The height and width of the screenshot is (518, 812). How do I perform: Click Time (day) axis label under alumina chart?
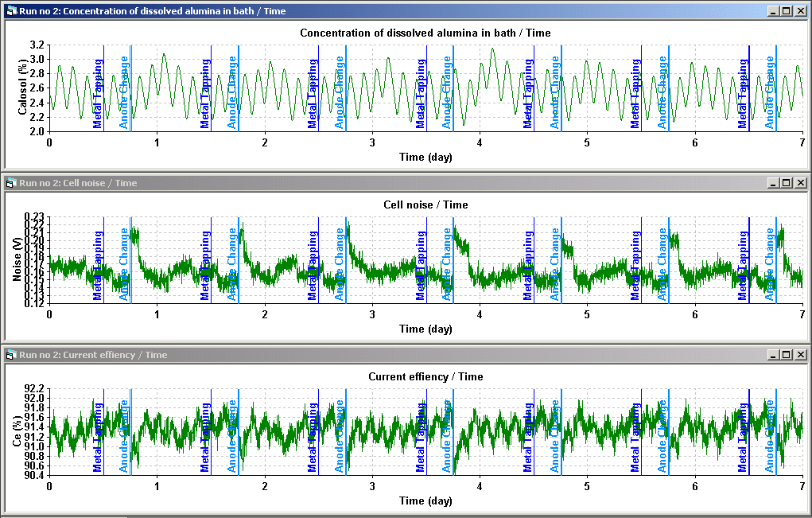click(425, 157)
